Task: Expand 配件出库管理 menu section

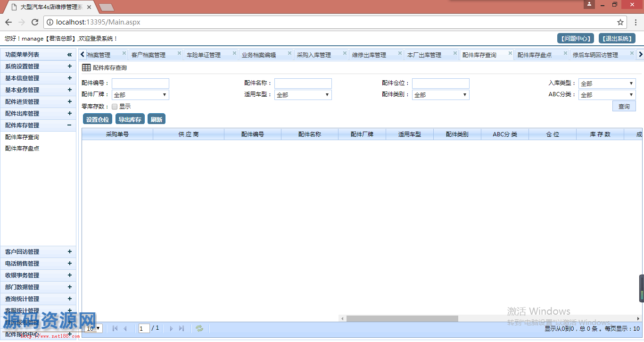Action: click(x=70, y=114)
